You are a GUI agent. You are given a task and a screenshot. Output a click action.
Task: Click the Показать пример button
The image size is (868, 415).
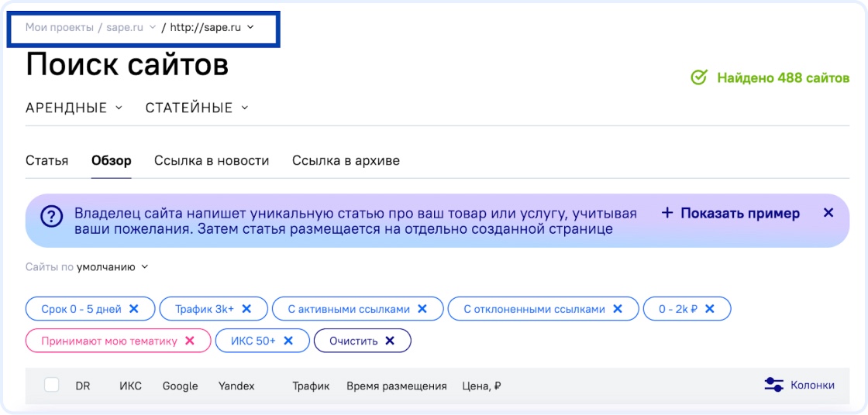[x=730, y=213]
